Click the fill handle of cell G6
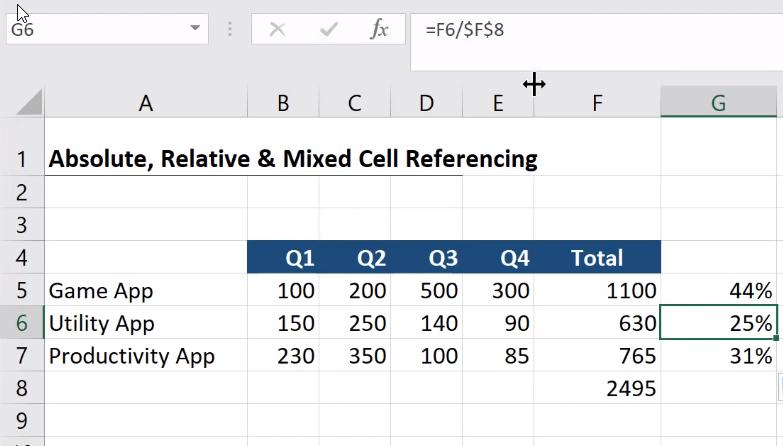Screen dimensions: 783x446 click(776, 338)
